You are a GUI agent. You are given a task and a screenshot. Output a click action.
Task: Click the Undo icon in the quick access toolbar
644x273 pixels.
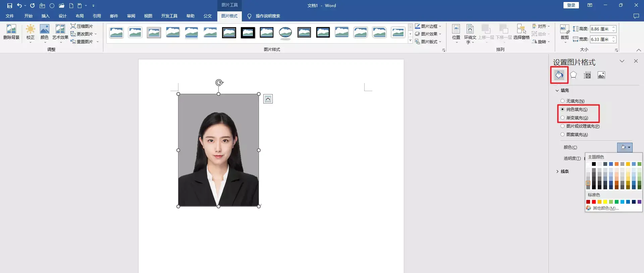(19, 5)
